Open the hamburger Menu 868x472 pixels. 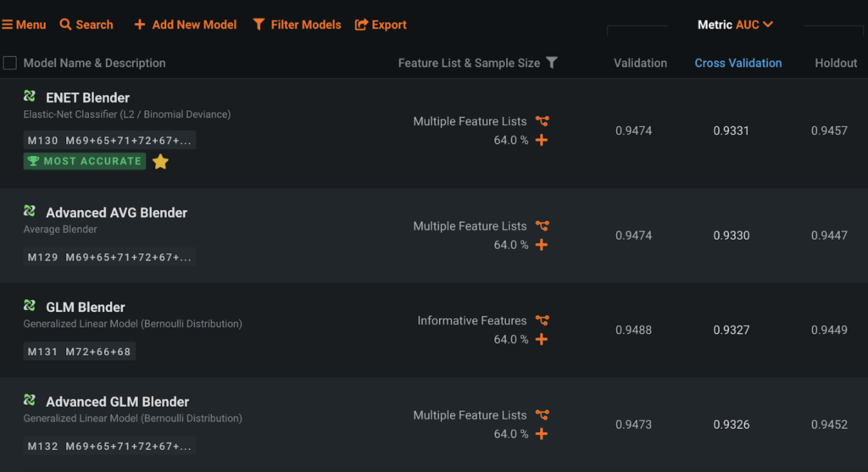(24, 25)
